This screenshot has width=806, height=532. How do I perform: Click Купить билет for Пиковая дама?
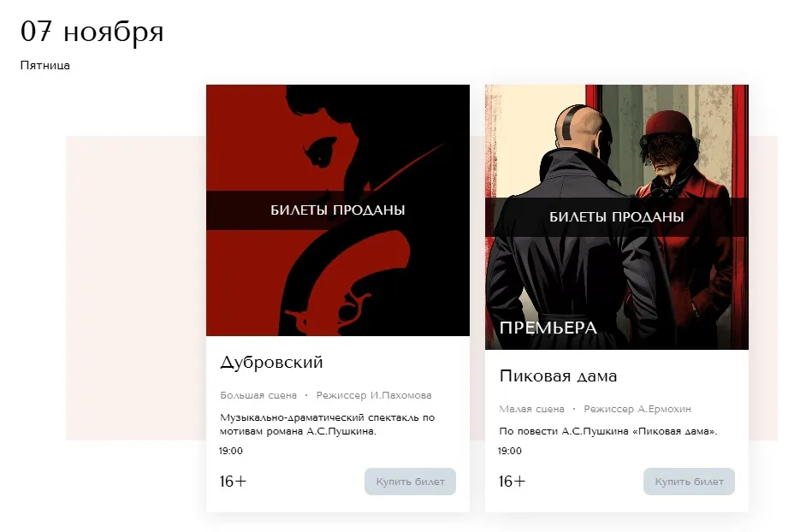click(x=689, y=482)
